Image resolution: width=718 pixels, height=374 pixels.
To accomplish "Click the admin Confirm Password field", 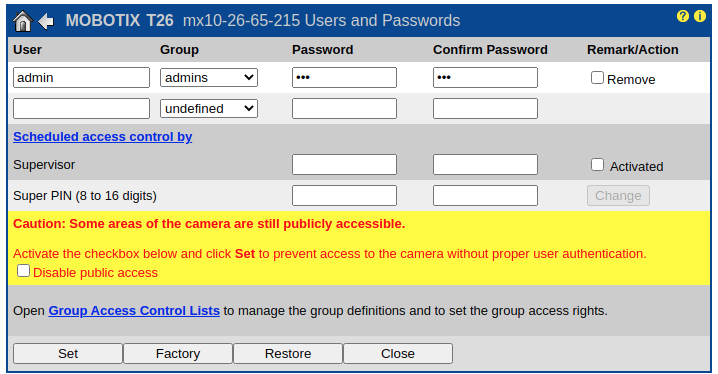I will 485,78.
